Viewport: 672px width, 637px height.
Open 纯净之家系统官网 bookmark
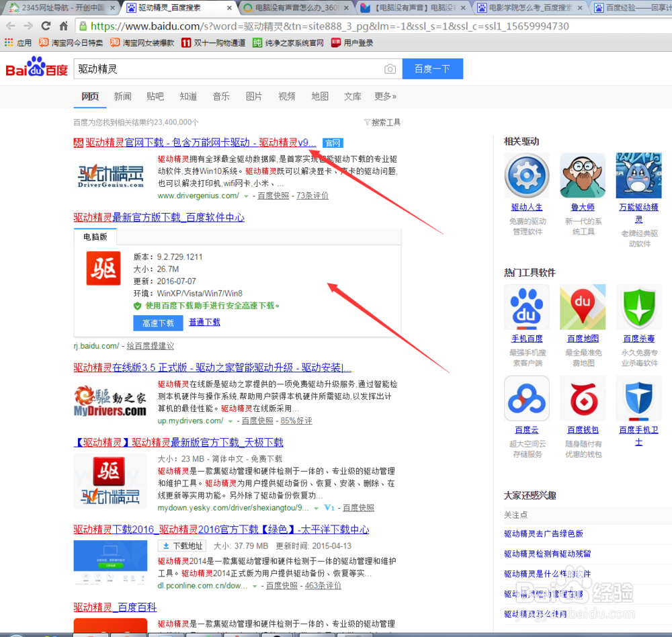pyautogui.click(x=288, y=43)
